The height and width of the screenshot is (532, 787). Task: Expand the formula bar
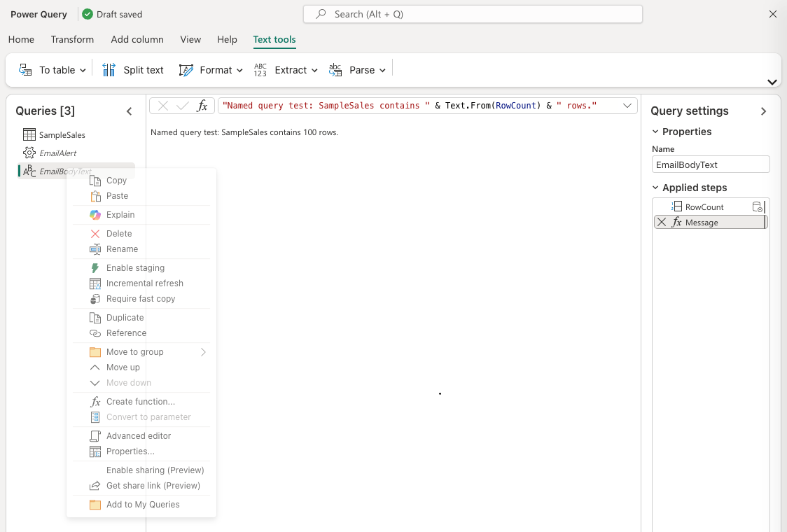(627, 106)
